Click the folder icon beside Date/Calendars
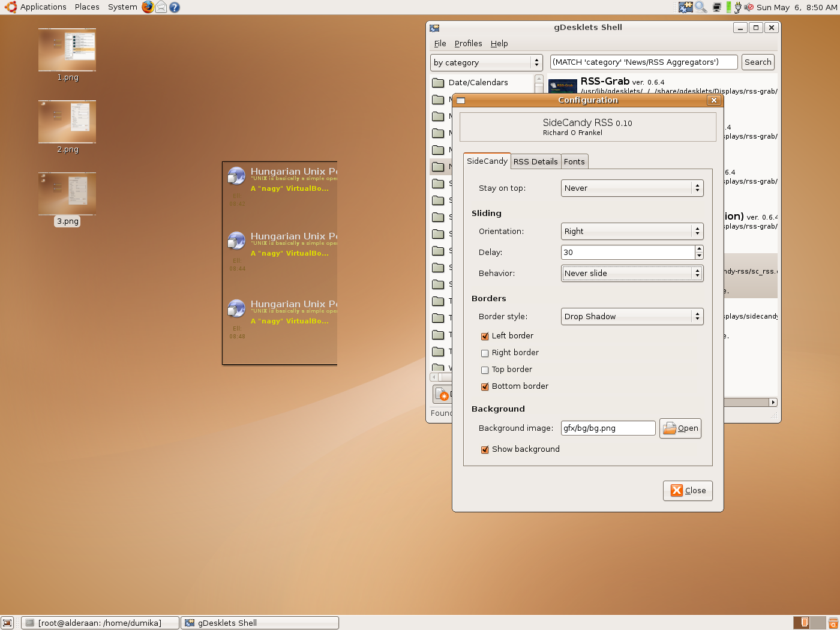 (x=439, y=83)
